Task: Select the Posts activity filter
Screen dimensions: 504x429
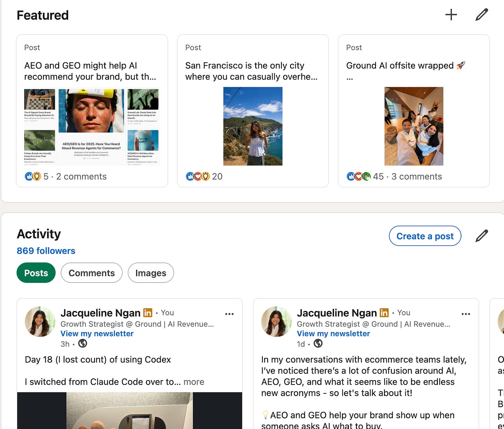Action: 36,273
